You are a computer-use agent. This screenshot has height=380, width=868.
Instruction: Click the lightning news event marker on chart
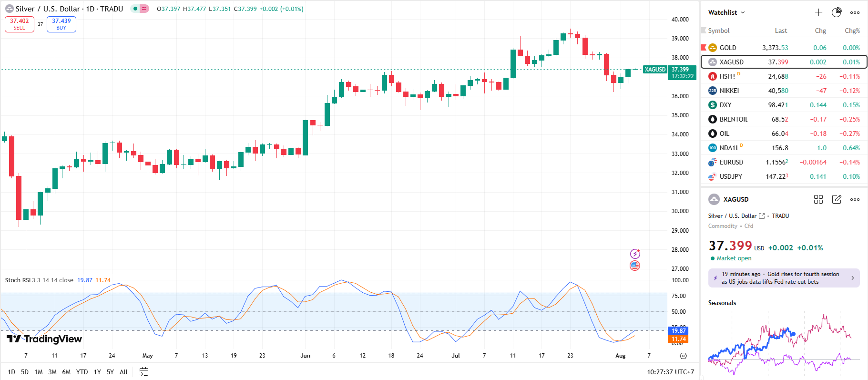click(635, 254)
